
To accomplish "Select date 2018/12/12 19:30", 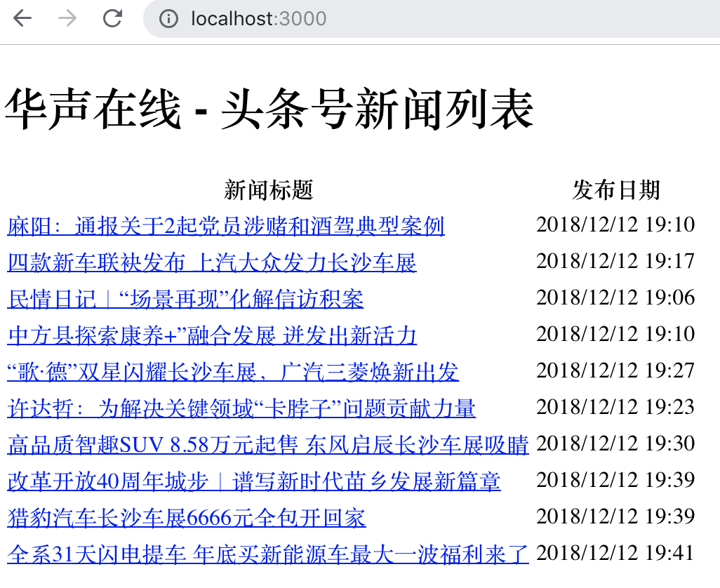I will pyautogui.click(x=615, y=443).
